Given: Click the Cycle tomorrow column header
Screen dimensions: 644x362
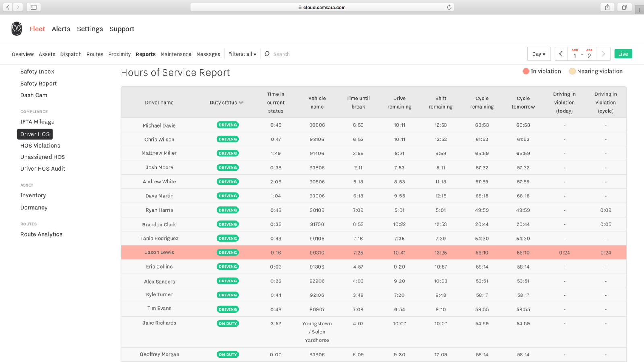Looking at the screenshot, I should (523, 103).
